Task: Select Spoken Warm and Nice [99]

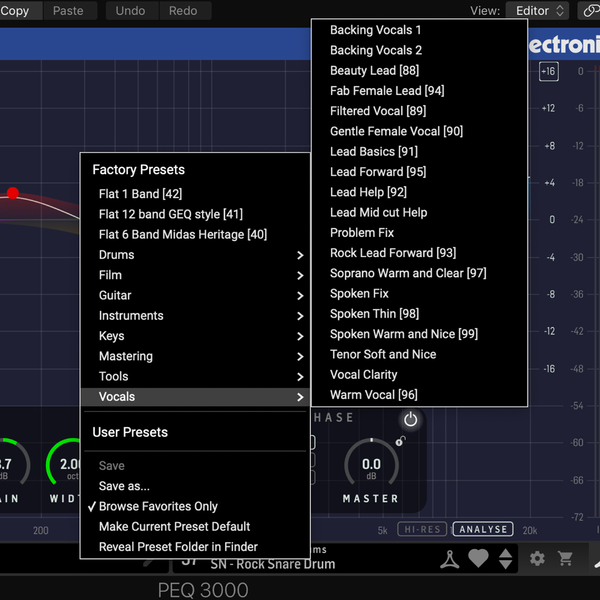Action: click(x=419, y=334)
